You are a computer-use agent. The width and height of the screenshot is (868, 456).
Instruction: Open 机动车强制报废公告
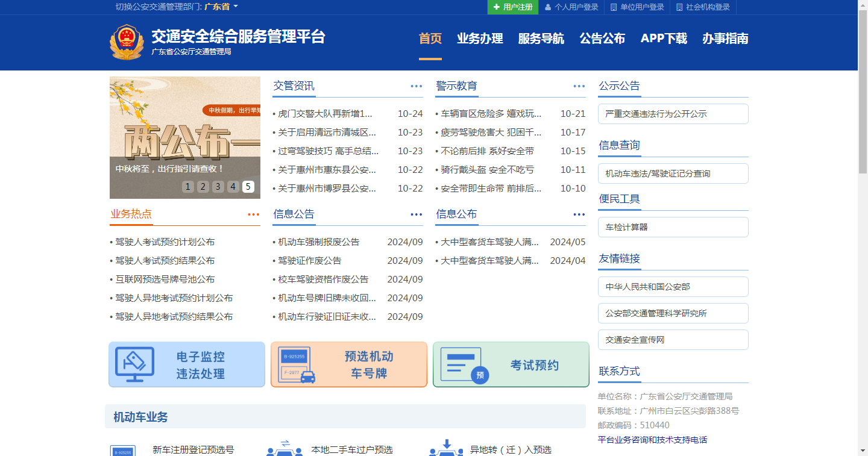(x=319, y=242)
